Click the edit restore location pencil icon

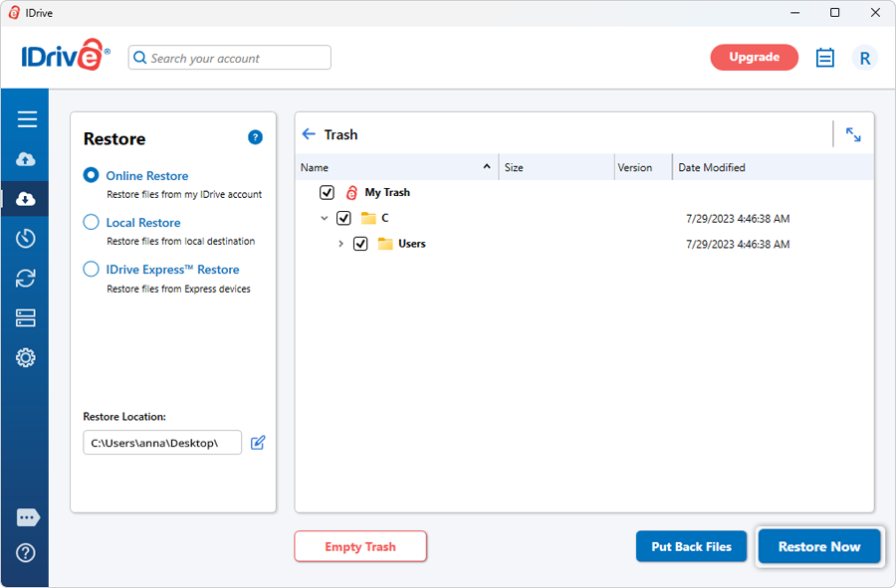coord(258,443)
